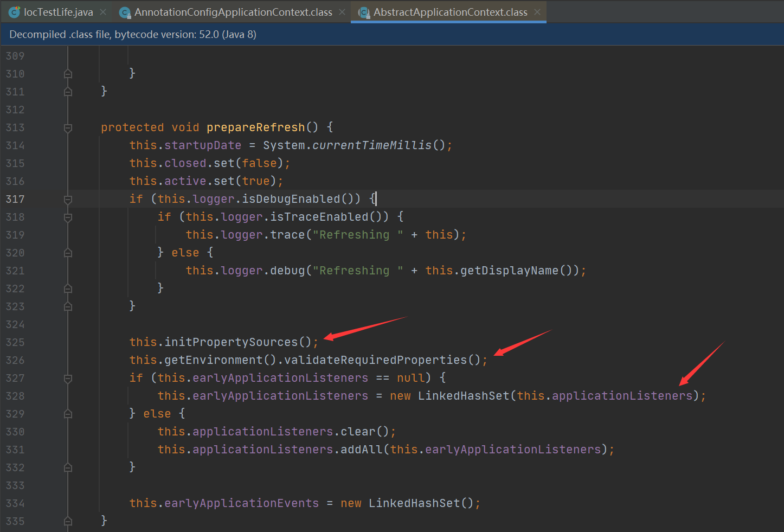Close the AnnotationConfigApplicationContext.class tab
This screenshot has width=784, height=532.
[342, 12]
